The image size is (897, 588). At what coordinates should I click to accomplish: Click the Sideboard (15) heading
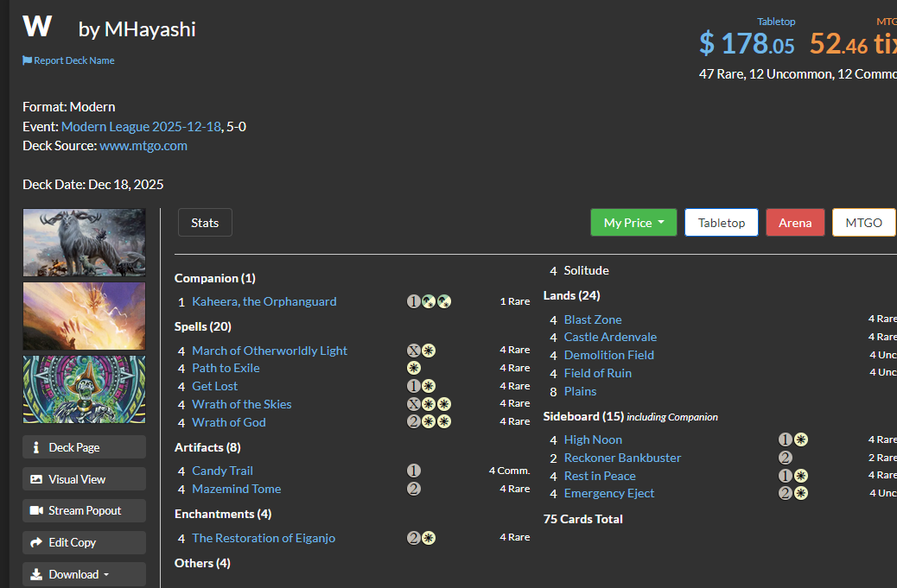point(583,416)
